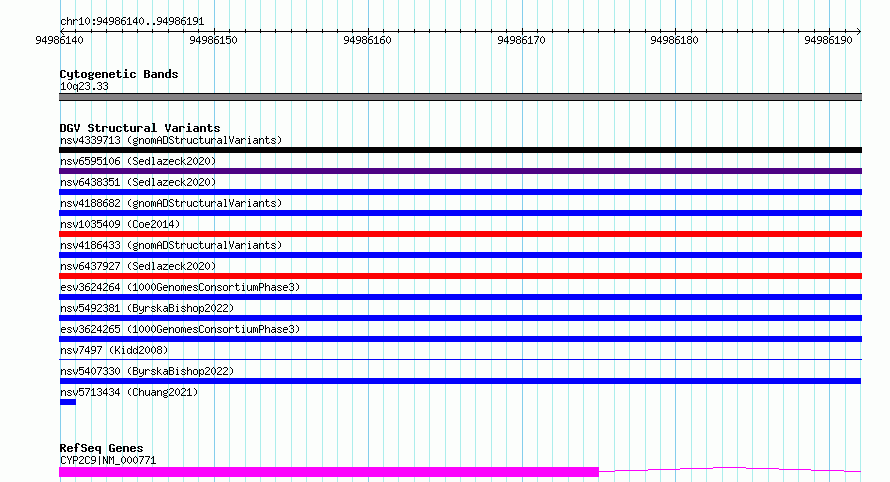Select the blue bar under nsv5407330

pos(460,381)
